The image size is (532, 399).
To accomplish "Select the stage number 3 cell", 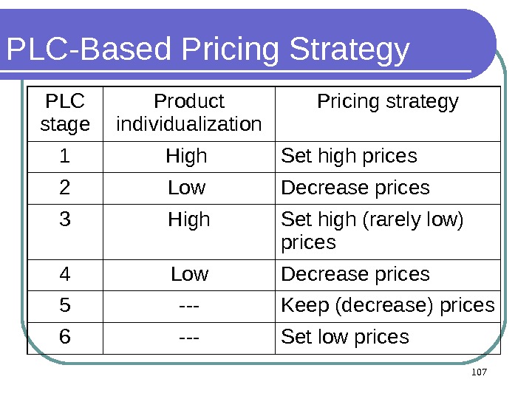I will [x=65, y=220].
